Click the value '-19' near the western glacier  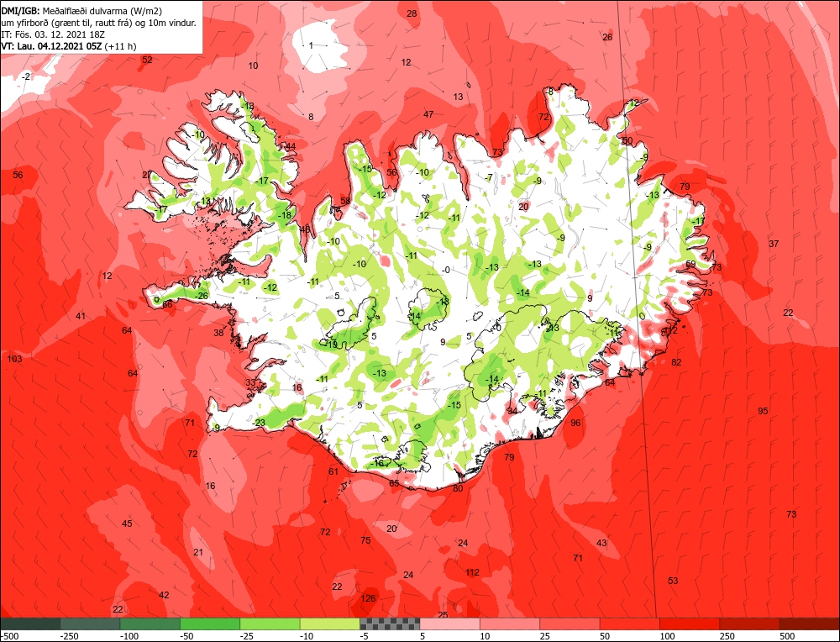(x=330, y=344)
